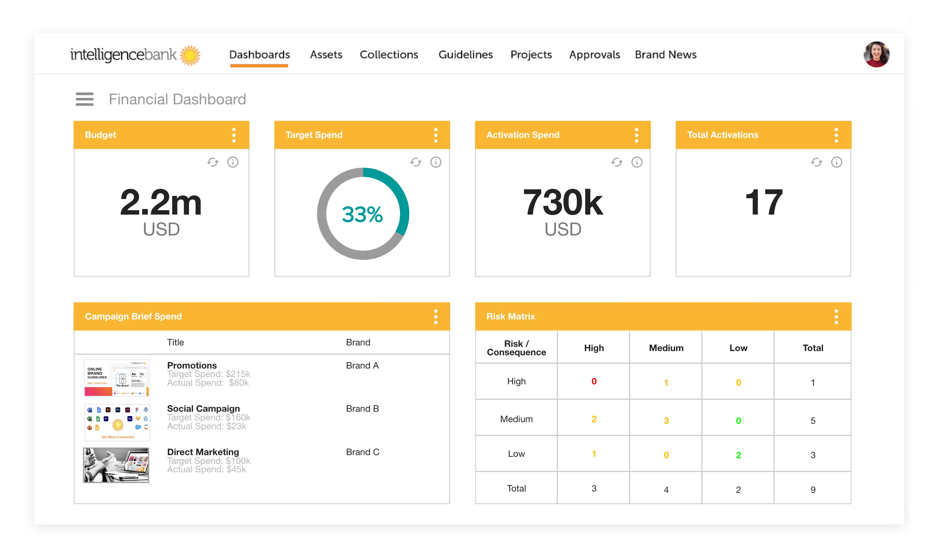Refresh the Budget widget
The height and width of the screenshot is (560, 939).
click(x=212, y=162)
